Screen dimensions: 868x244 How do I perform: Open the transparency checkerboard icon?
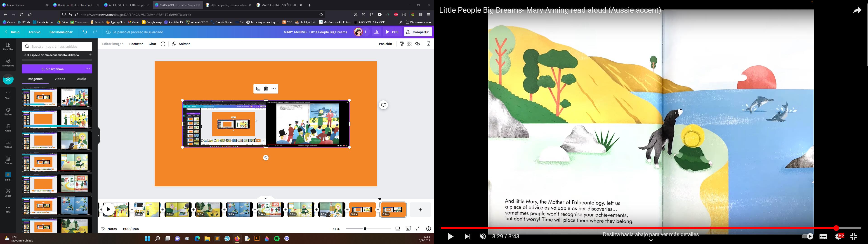[410, 44]
